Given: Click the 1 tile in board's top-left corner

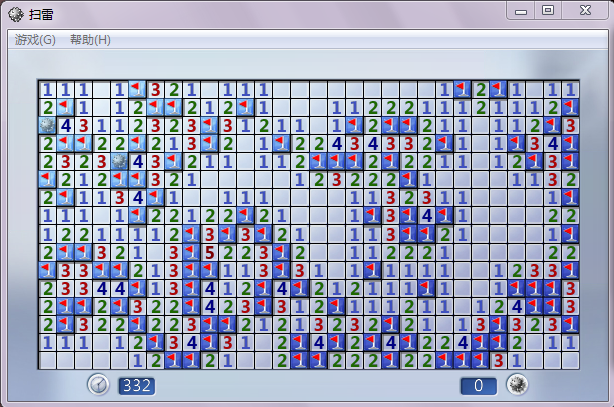Looking at the screenshot, I should pos(47,90).
